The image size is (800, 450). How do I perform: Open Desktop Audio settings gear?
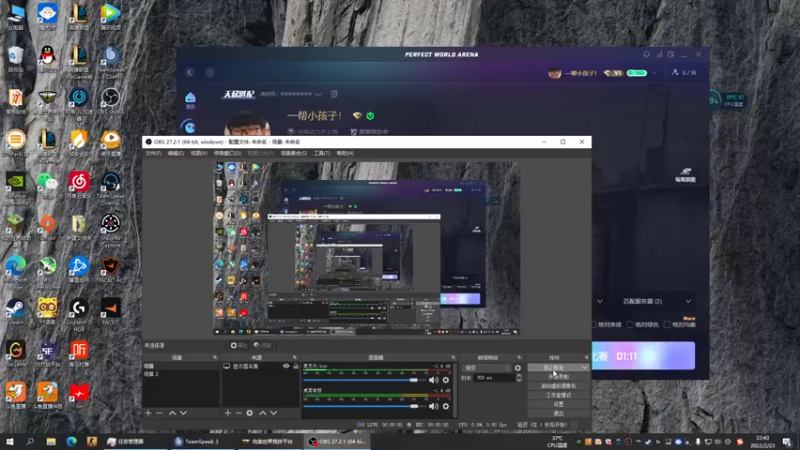pos(446,406)
